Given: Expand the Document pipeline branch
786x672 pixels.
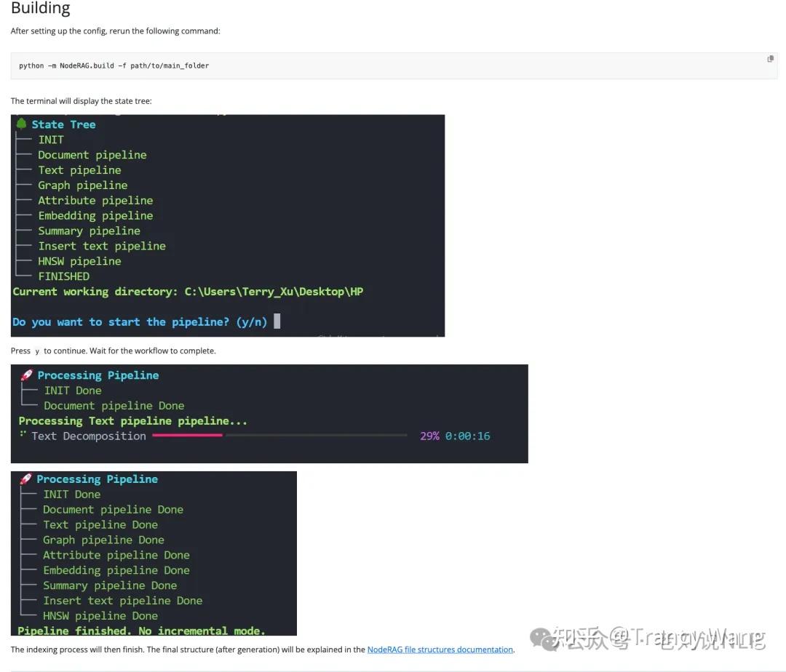Looking at the screenshot, I should pyautogui.click(x=92, y=154).
